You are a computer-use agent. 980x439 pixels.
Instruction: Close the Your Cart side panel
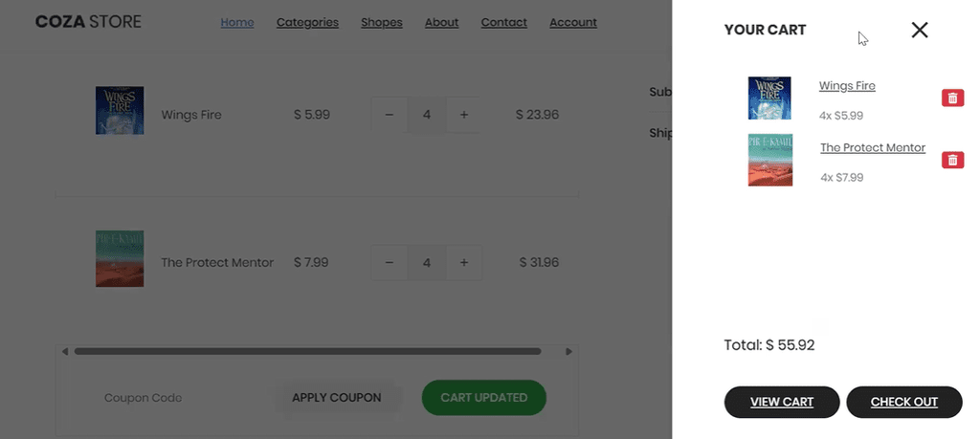920,30
